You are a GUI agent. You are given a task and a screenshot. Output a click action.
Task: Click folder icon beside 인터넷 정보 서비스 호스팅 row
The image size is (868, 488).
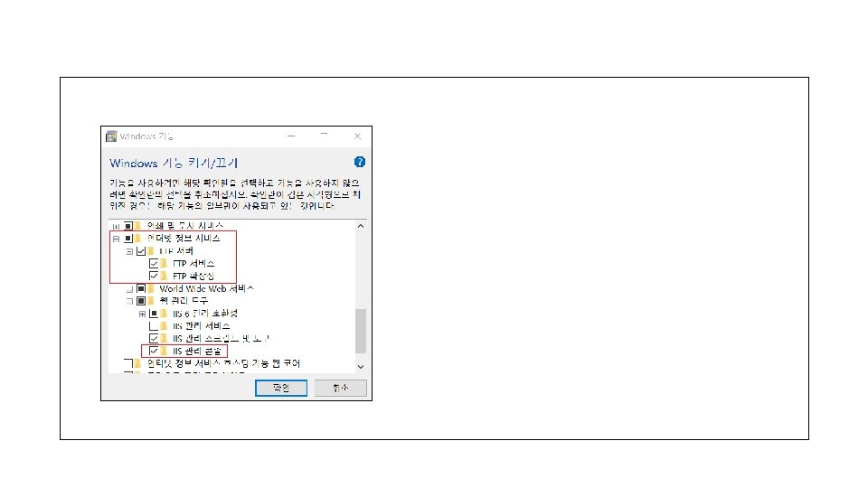(137, 363)
